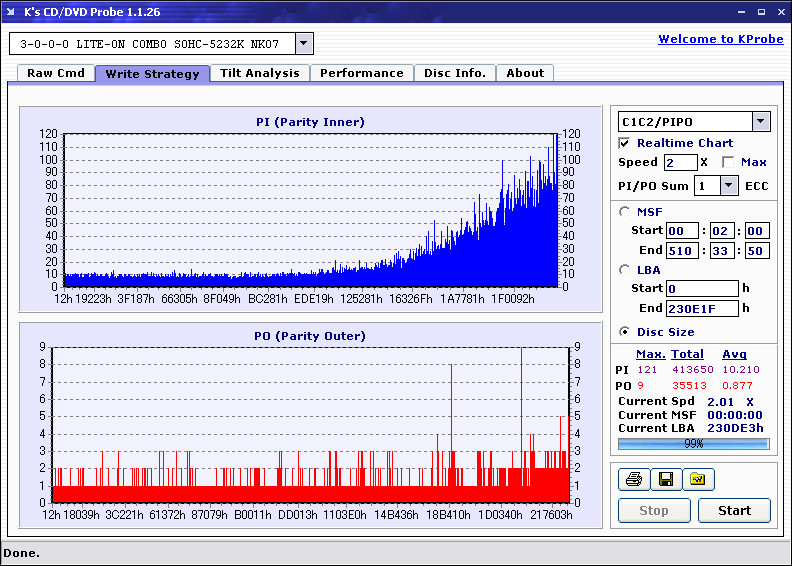Switch to the Write Strategy tab
This screenshot has height=566, width=792.
tap(152, 74)
